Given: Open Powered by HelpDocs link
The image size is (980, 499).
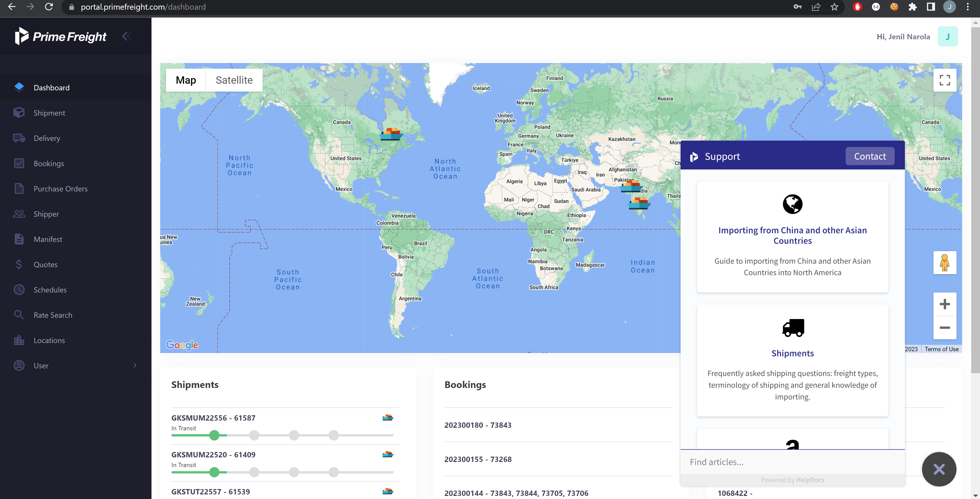Looking at the screenshot, I should pyautogui.click(x=792, y=480).
